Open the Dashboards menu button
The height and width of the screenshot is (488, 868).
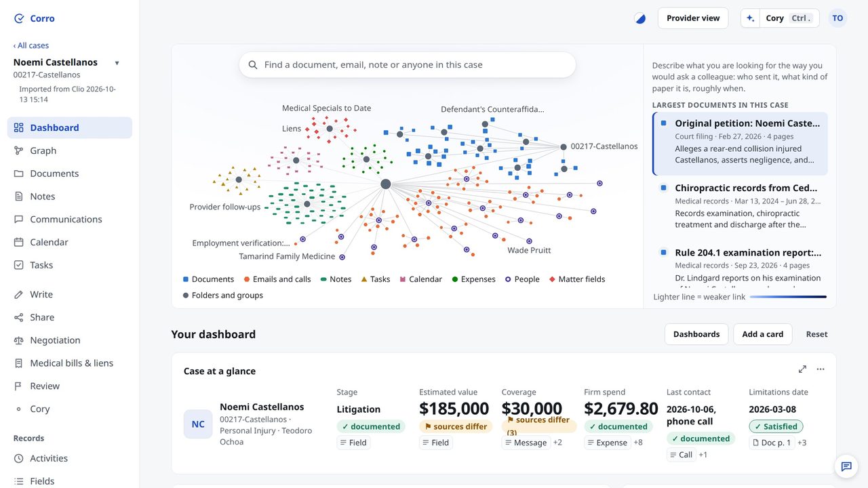tap(696, 334)
